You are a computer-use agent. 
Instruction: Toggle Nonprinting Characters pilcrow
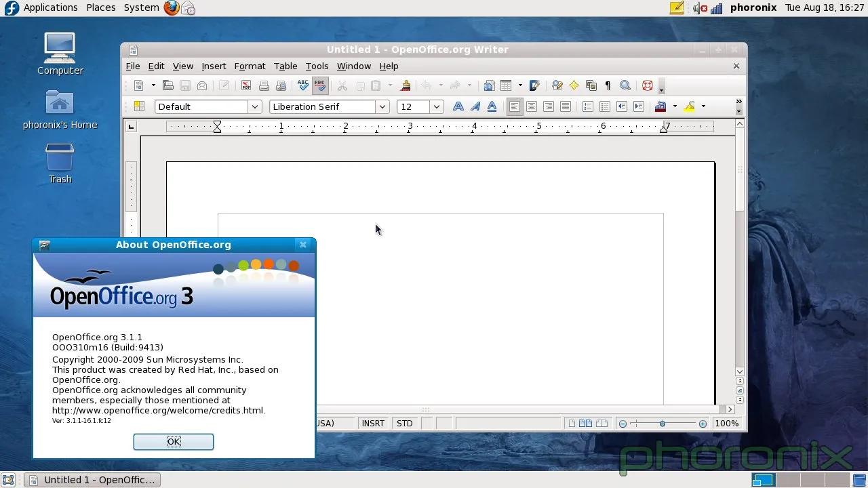coord(608,85)
